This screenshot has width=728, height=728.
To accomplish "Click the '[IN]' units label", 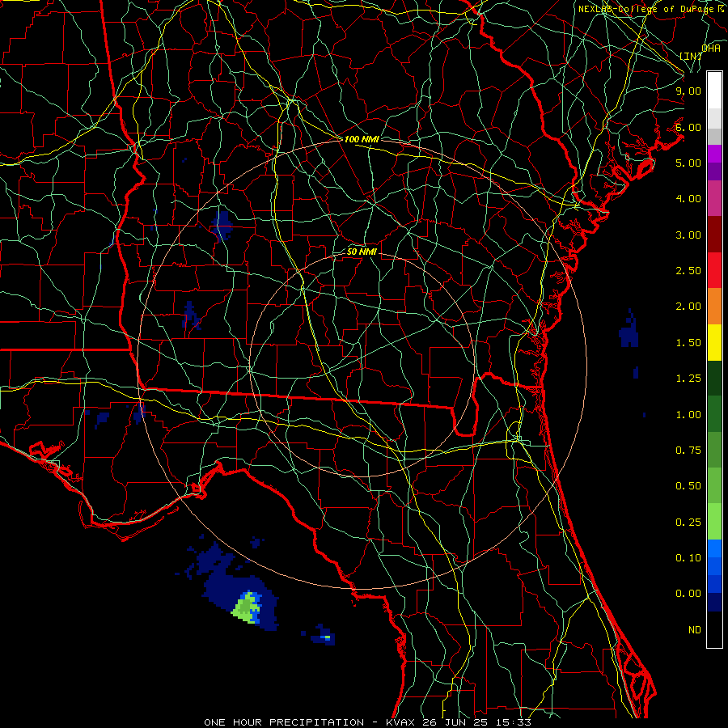I will coord(691,56).
